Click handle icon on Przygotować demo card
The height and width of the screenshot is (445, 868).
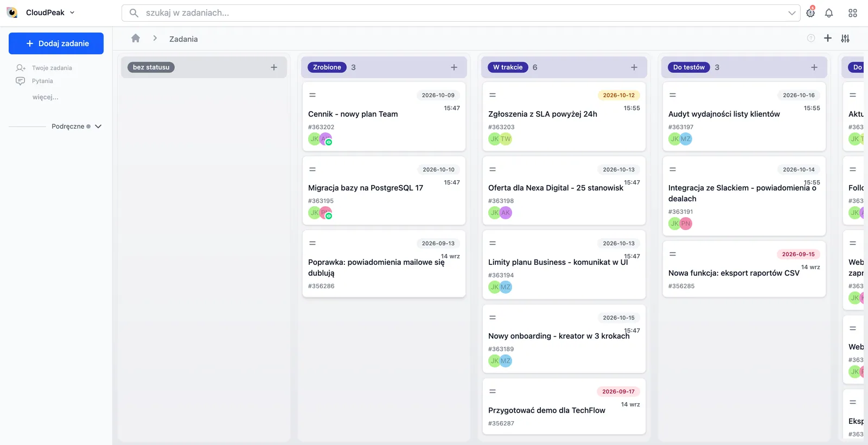tap(493, 391)
